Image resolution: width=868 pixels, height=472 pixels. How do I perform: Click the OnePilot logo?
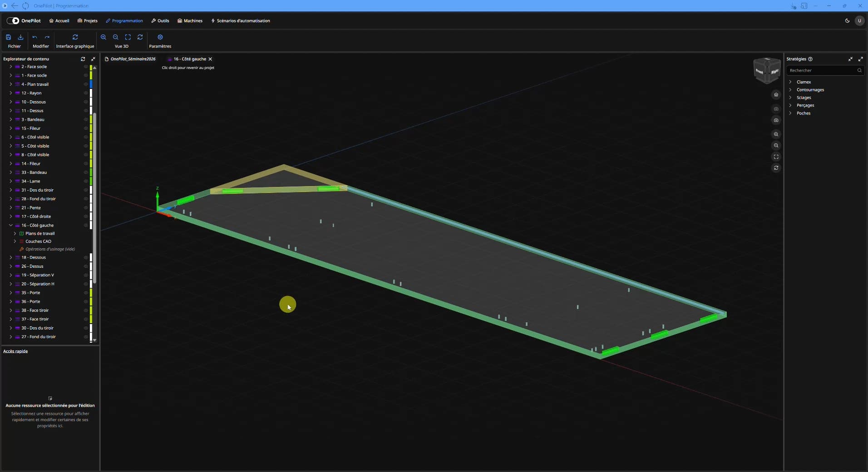24,21
